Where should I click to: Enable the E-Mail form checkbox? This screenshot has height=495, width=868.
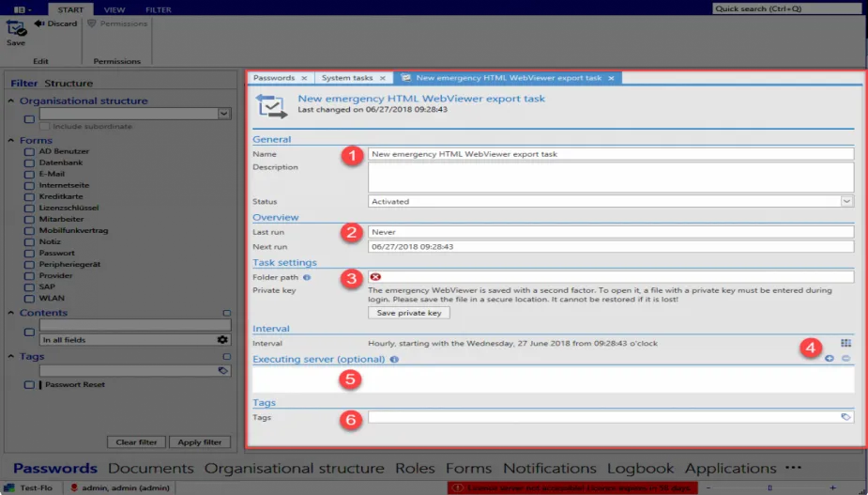coord(29,174)
